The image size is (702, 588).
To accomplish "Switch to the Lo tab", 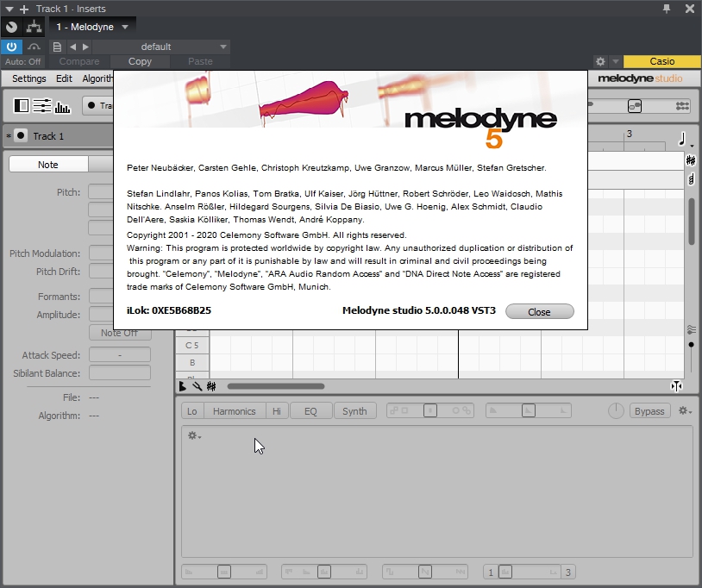I will [192, 411].
